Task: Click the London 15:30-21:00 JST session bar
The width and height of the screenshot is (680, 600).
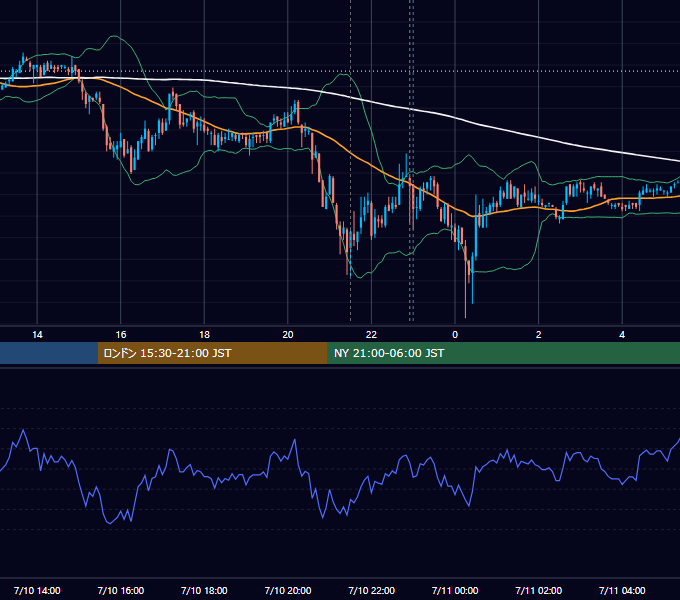Action: (x=212, y=353)
